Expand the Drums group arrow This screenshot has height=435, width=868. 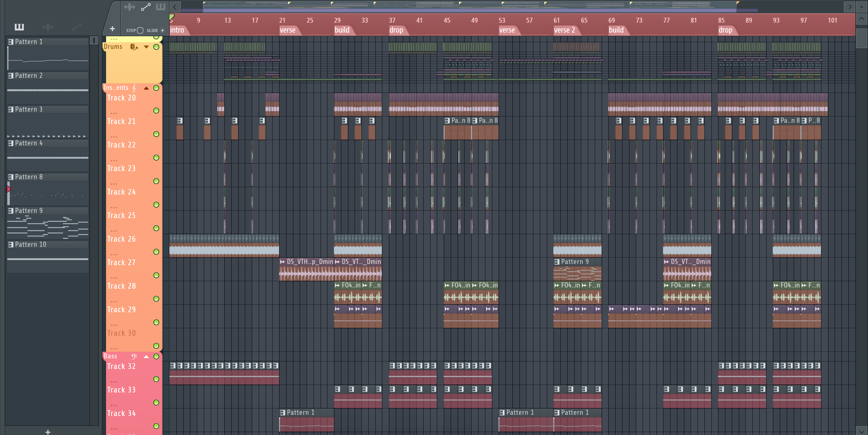tap(146, 47)
